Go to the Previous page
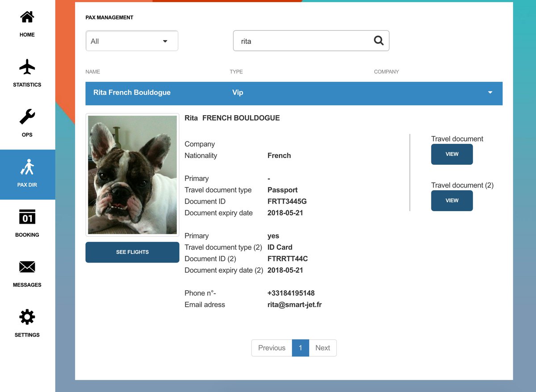This screenshot has height=392, width=536. tap(272, 348)
